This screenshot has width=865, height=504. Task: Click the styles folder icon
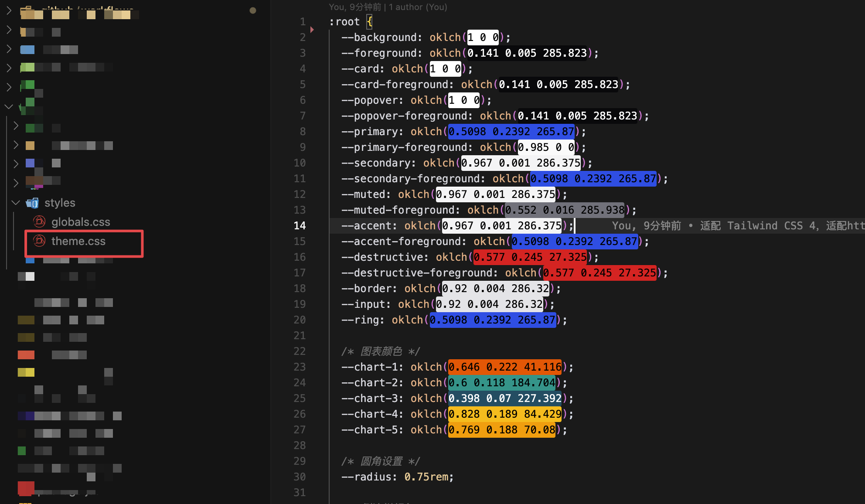pos(32,203)
